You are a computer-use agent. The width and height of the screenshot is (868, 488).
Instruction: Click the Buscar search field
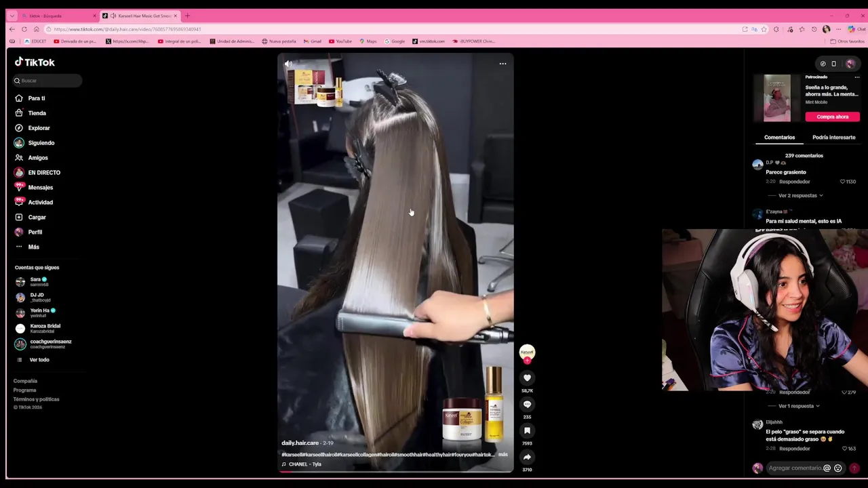[x=47, y=81]
